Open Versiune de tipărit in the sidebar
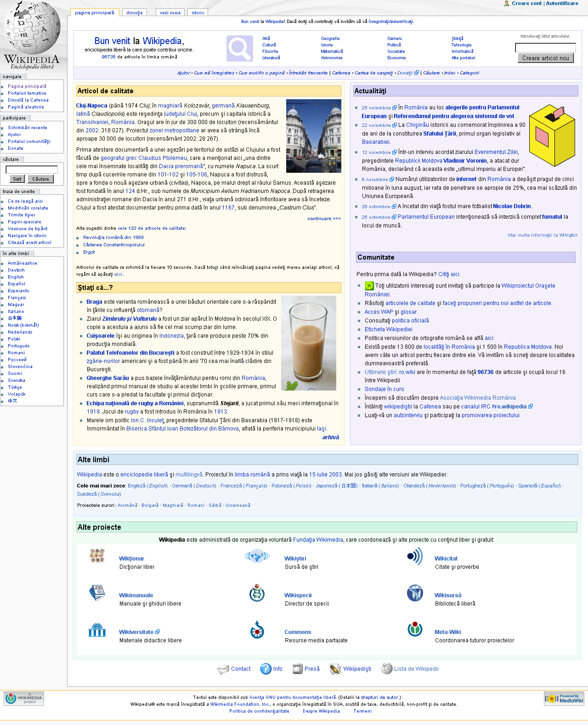This screenshot has width=588, height=725. coord(28,229)
